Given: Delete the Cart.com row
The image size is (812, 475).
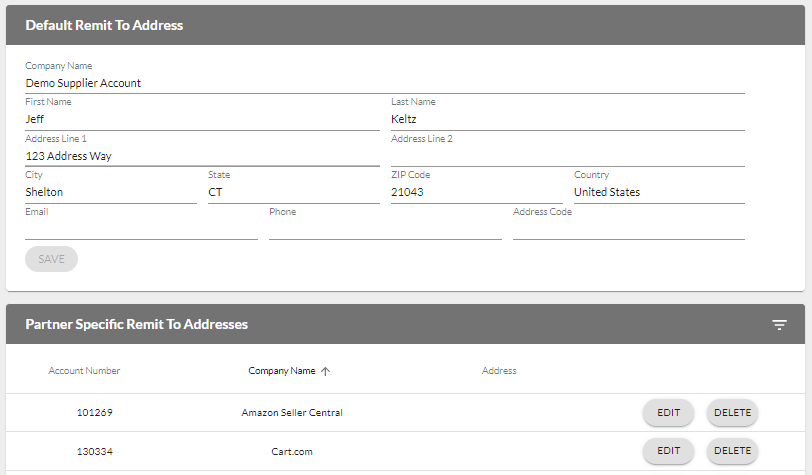Looking at the screenshot, I should point(732,451).
